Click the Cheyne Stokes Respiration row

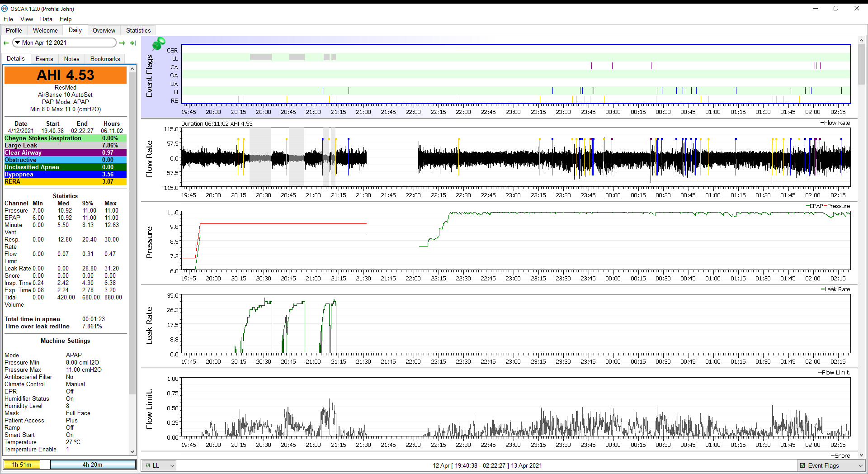pos(66,138)
